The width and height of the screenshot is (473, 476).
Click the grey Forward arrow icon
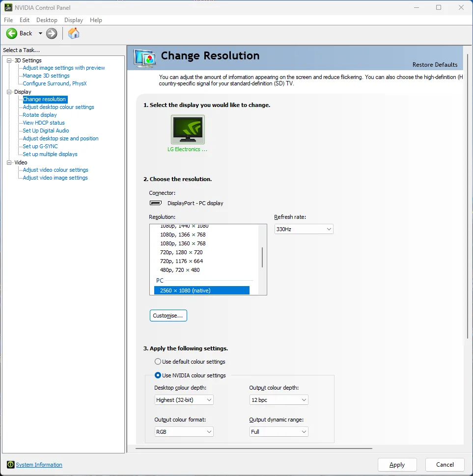52,33
